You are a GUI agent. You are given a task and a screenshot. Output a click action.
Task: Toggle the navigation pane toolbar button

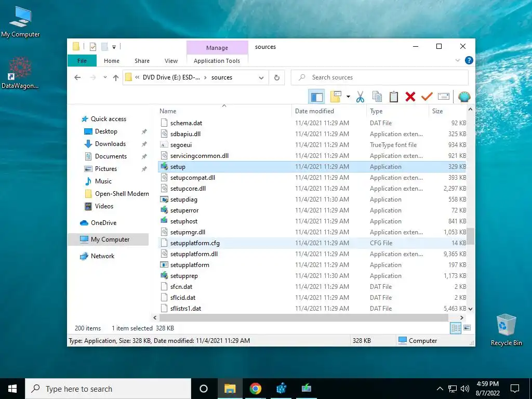tap(316, 97)
